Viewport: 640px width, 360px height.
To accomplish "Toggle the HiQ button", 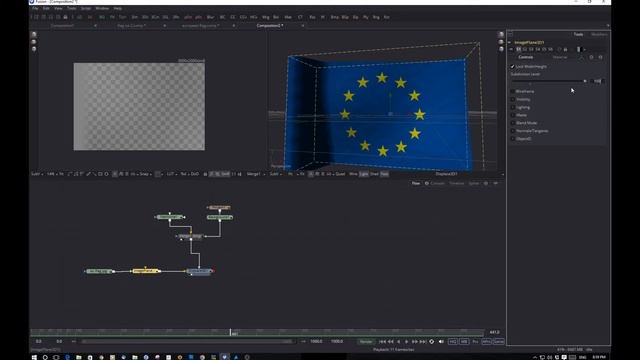I will tap(453, 342).
